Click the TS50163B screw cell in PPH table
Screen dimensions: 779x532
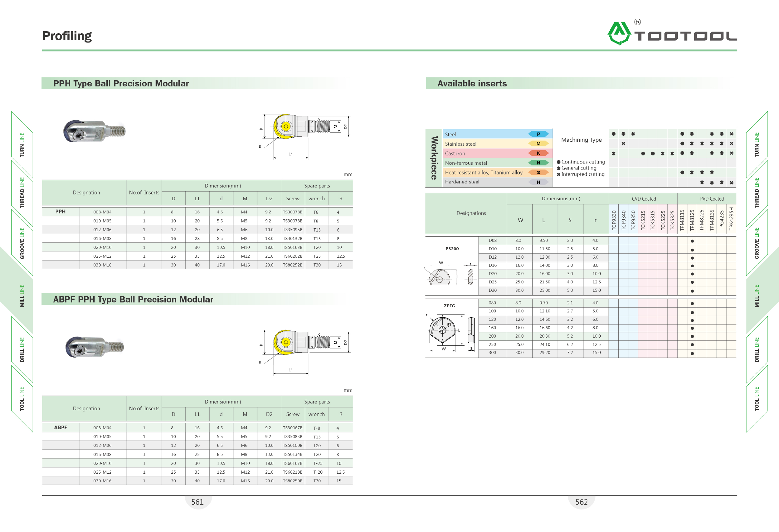[293, 248]
